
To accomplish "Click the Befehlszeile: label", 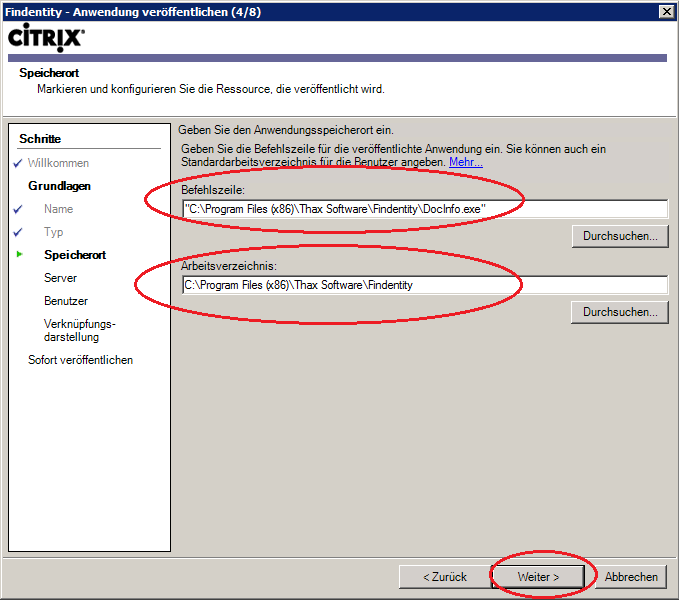I will point(213,190).
